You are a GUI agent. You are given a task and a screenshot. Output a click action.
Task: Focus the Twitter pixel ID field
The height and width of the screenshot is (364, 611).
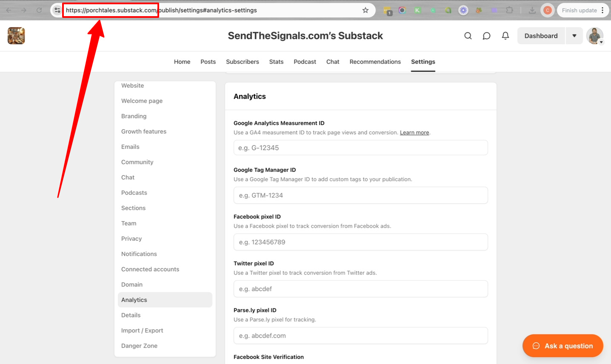pos(361,289)
